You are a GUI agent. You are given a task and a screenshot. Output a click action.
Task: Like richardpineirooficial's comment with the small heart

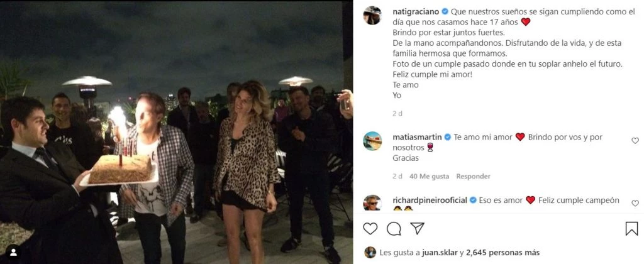pyautogui.click(x=635, y=203)
